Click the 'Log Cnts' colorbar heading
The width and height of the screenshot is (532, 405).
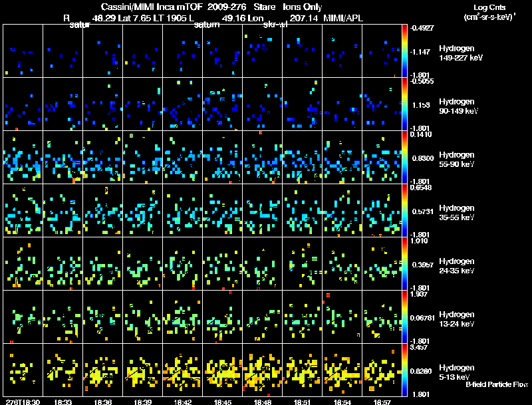489,7
